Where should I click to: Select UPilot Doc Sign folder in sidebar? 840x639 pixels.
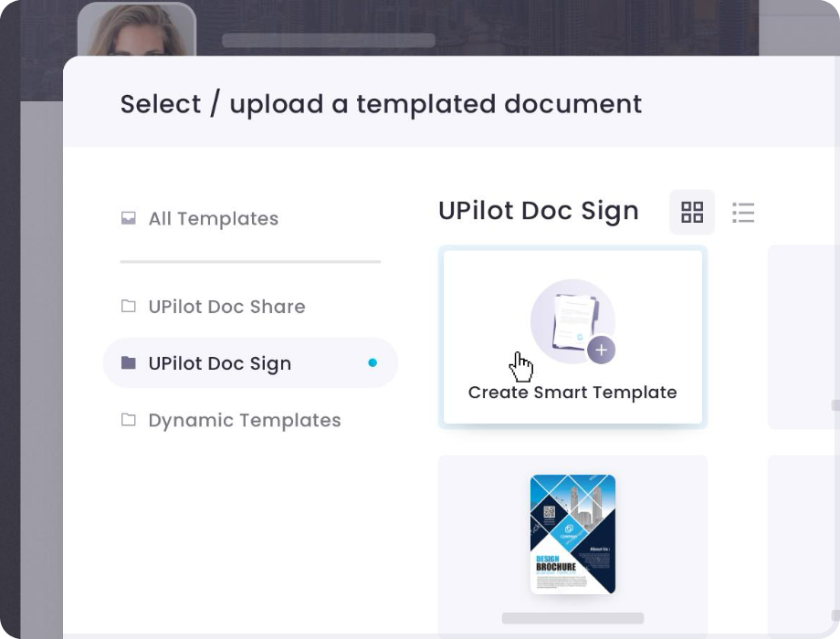tap(250, 362)
